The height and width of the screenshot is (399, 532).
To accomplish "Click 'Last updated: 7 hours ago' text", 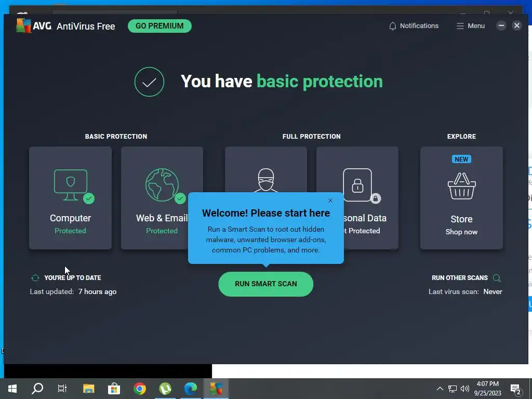I will (x=73, y=292).
